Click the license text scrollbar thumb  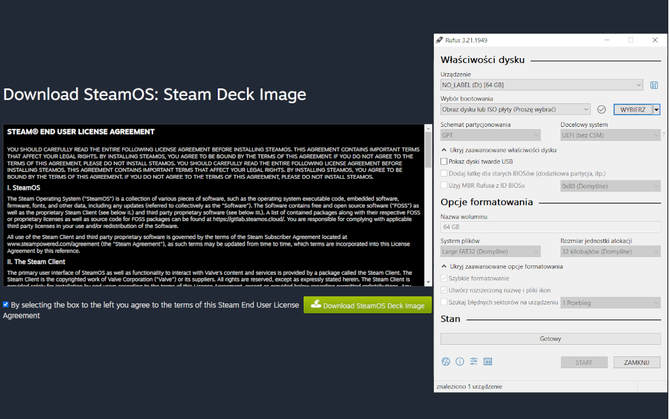[428, 149]
